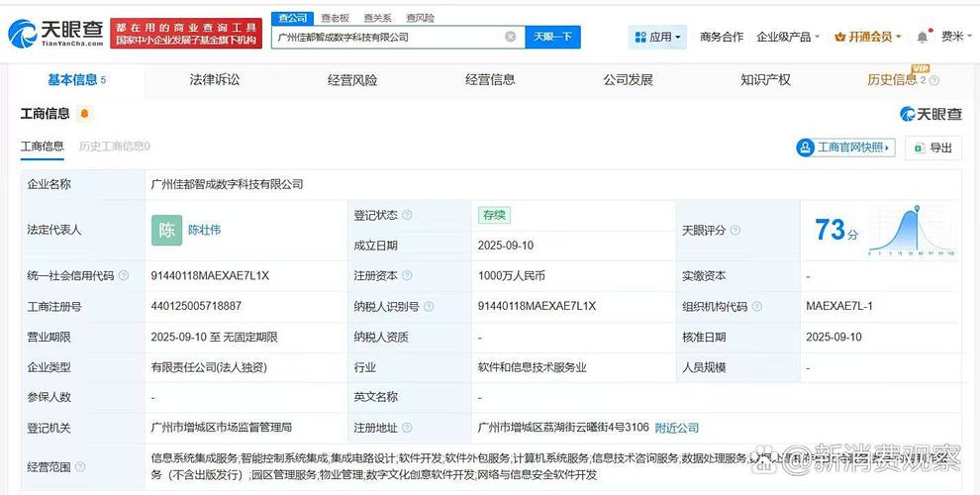
Task: Switch to the 公司发展 tab
Action: click(629, 80)
